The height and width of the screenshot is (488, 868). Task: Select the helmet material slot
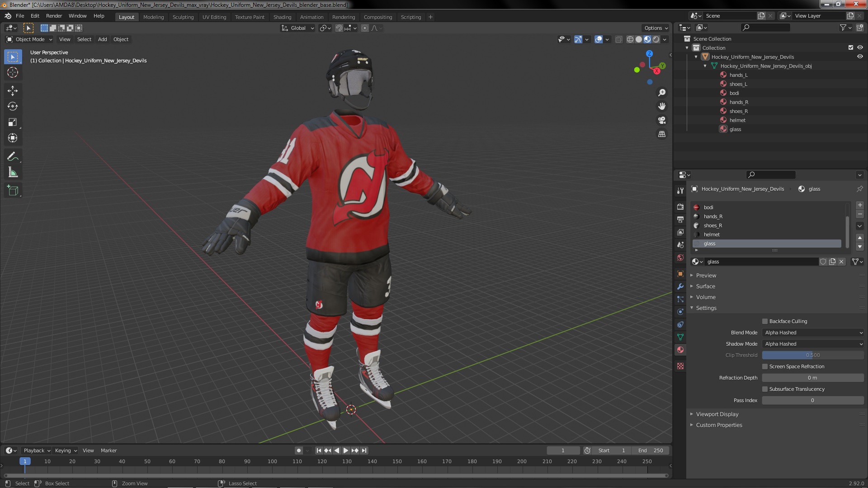click(712, 235)
